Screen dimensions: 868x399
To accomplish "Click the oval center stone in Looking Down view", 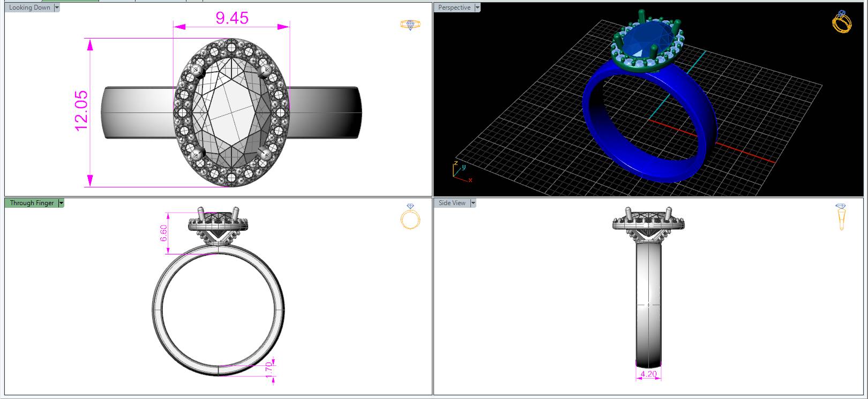I will click(x=231, y=112).
